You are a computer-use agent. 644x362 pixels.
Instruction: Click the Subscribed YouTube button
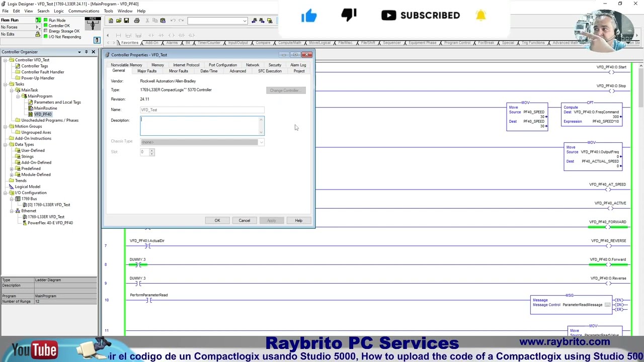pos(421,15)
